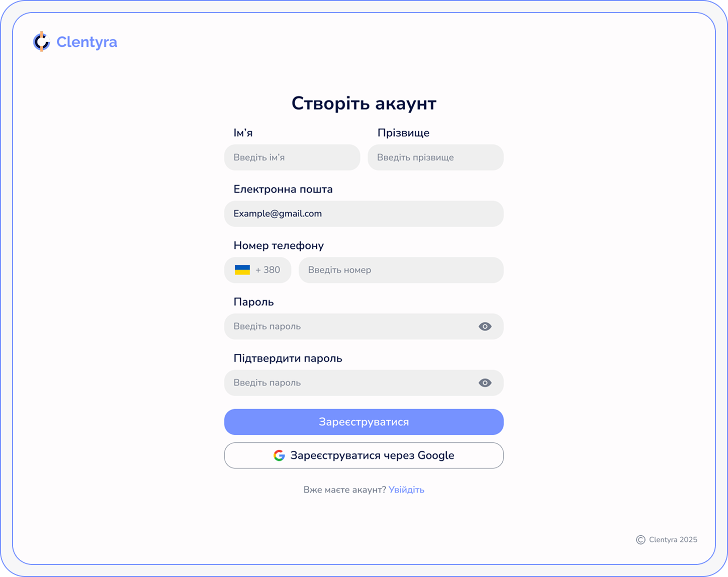Image resolution: width=728 pixels, height=577 pixels.
Task: Click the Підтвердити пароль label
Action: coord(288,358)
